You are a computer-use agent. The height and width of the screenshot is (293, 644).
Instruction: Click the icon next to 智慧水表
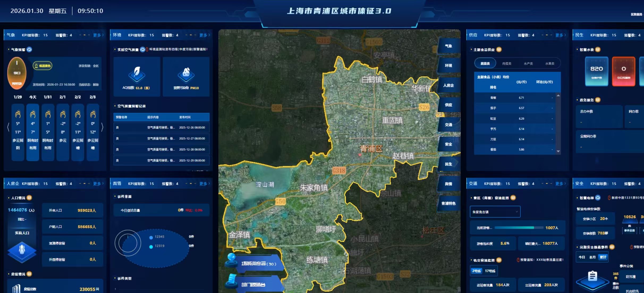tap(598, 49)
